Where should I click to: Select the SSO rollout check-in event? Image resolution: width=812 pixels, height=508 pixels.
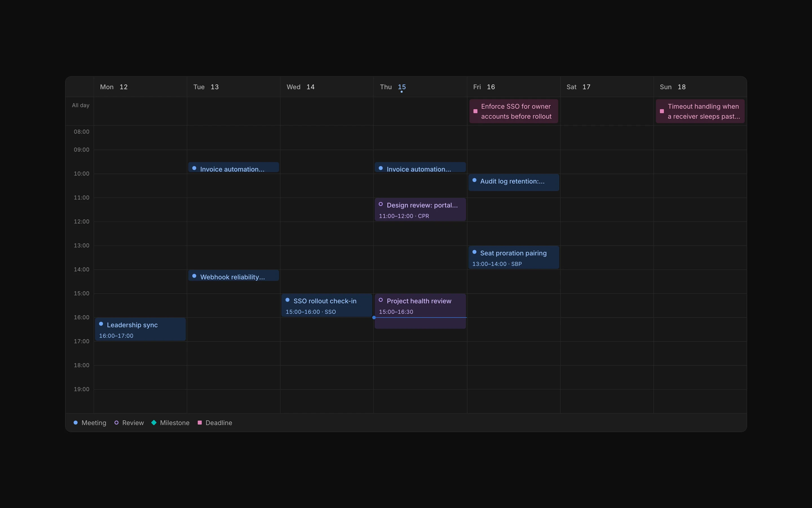point(327,305)
